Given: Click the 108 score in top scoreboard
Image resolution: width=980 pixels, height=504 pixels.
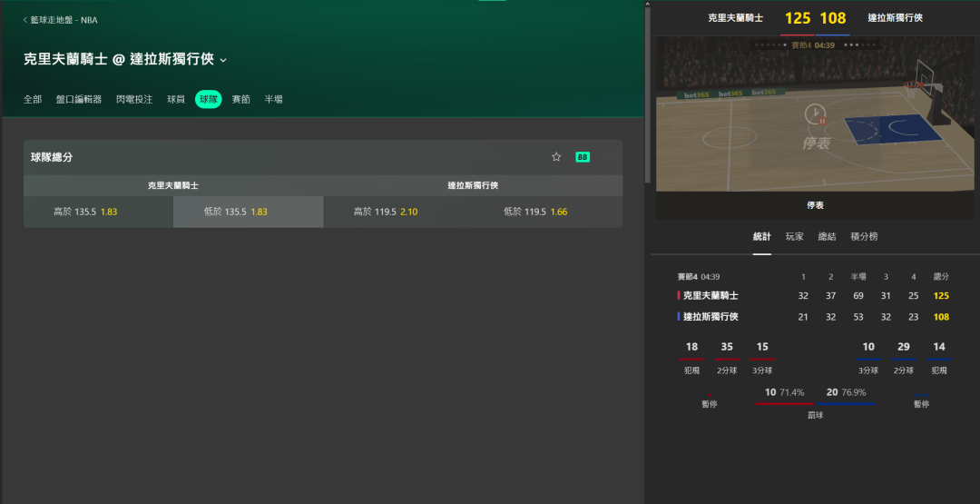Looking at the screenshot, I should (x=833, y=18).
